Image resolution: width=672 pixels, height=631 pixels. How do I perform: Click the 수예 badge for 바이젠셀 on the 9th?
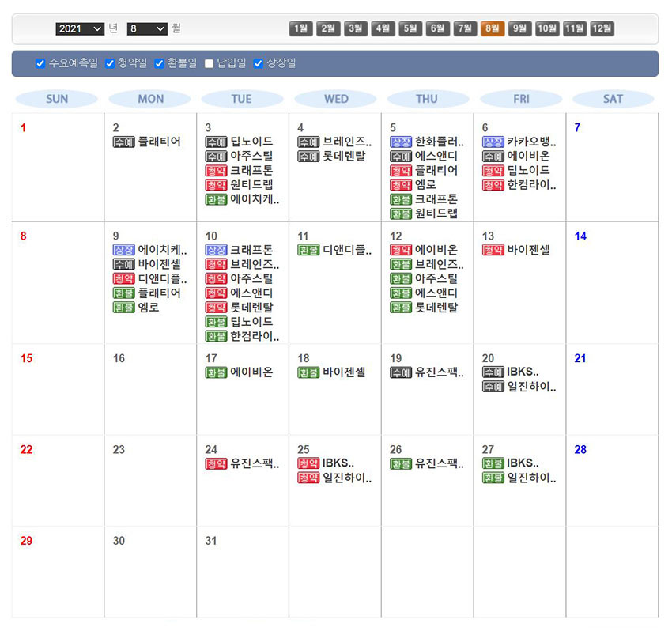124,264
